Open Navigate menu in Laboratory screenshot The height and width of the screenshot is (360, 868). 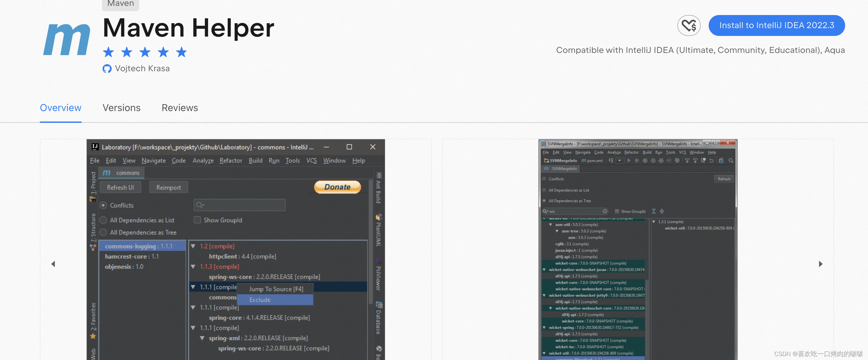[154, 160]
